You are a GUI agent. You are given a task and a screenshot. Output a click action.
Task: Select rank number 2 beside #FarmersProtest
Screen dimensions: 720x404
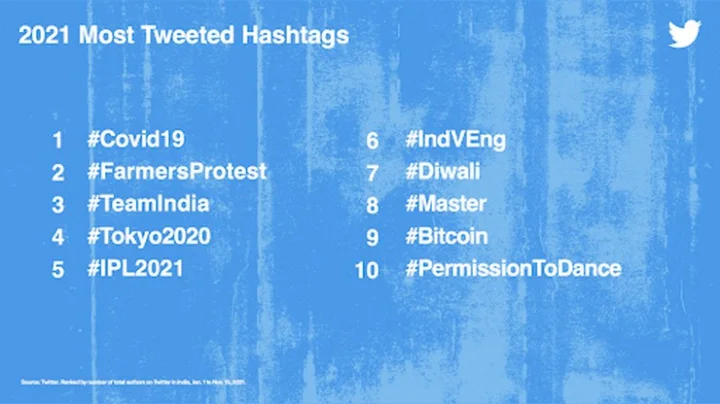(58, 172)
